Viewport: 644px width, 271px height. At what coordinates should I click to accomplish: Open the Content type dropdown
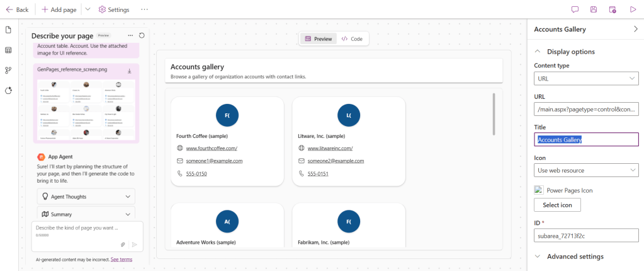[x=586, y=78]
